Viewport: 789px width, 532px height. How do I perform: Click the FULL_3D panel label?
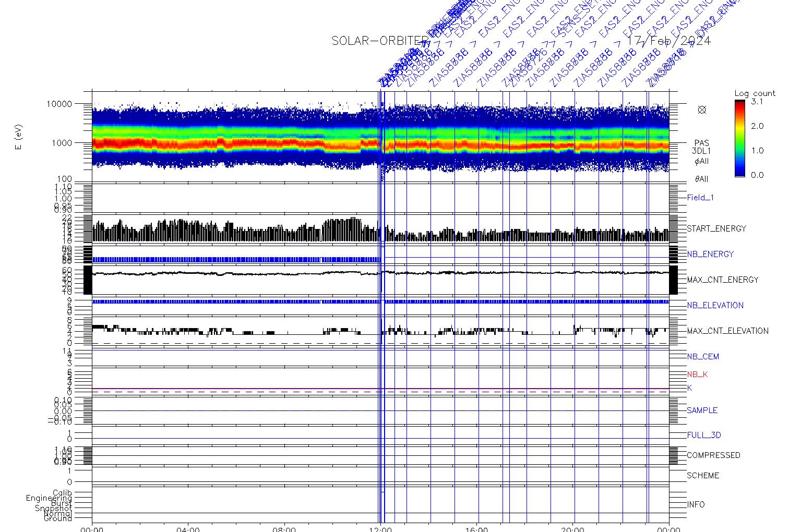tap(704, 435)
